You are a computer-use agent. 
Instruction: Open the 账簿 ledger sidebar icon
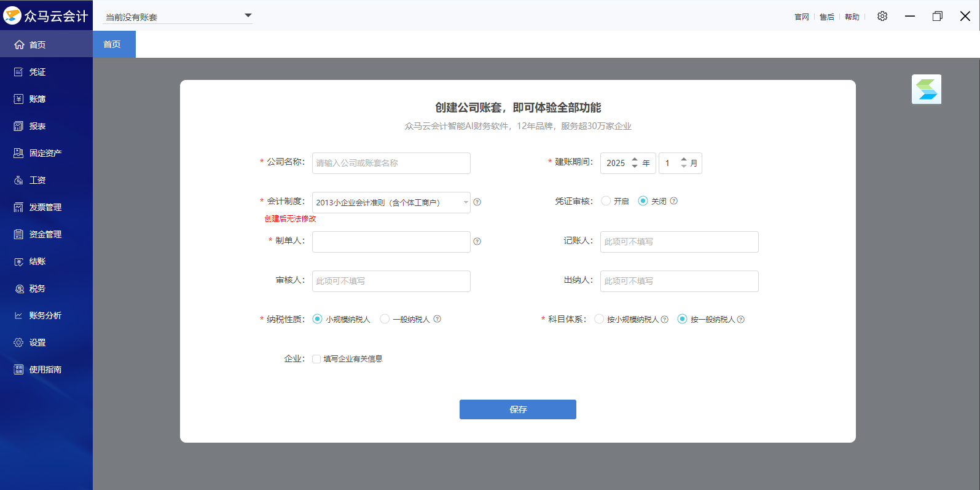(x=18, y=99)
